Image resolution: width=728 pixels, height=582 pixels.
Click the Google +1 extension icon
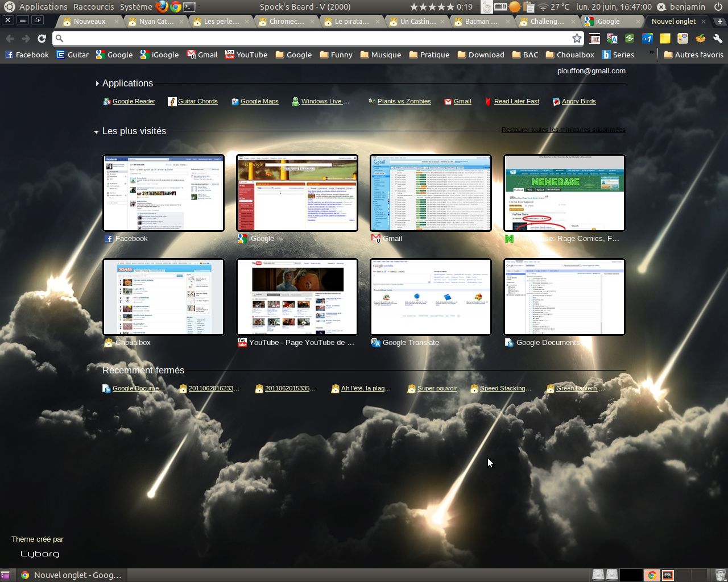click(x=647, y=39)
